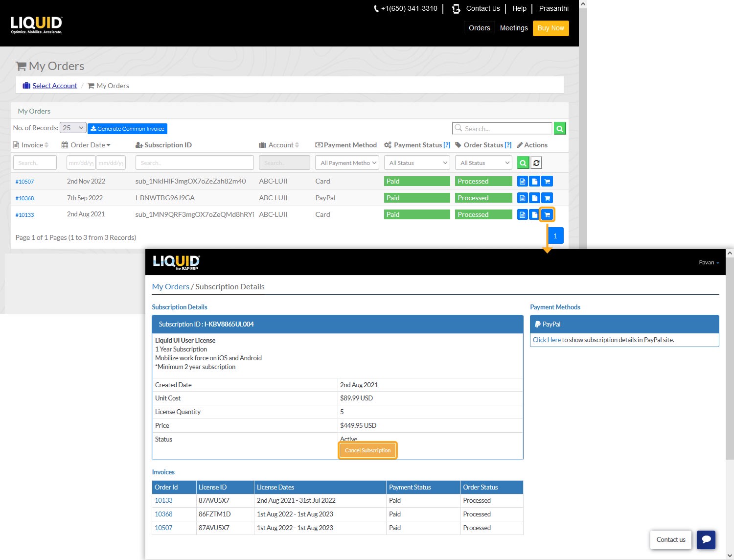This screenshot has width=734, height=560.
Task: Focus the top Search... input field
Action: click(503, 128)
